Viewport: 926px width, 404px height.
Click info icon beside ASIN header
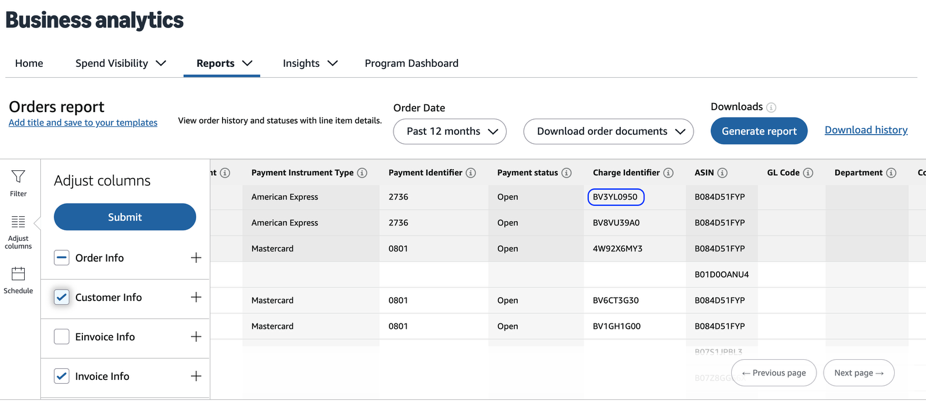[723, 173]
